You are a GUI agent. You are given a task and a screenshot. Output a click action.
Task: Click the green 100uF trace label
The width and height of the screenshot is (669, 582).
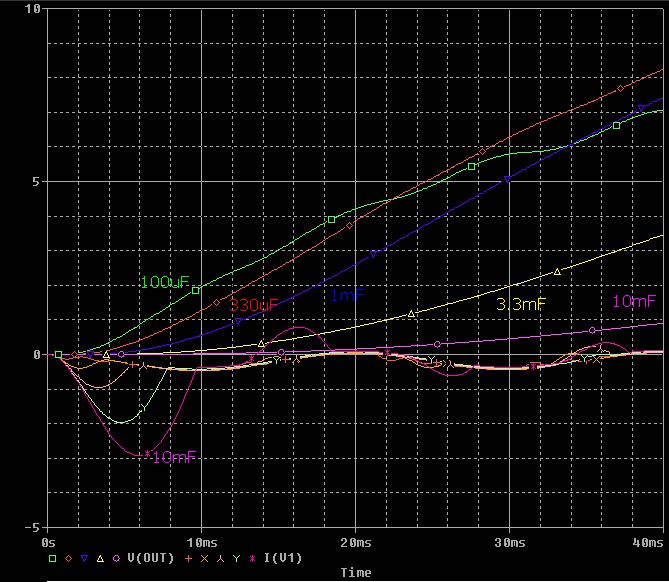click(165, 282)
